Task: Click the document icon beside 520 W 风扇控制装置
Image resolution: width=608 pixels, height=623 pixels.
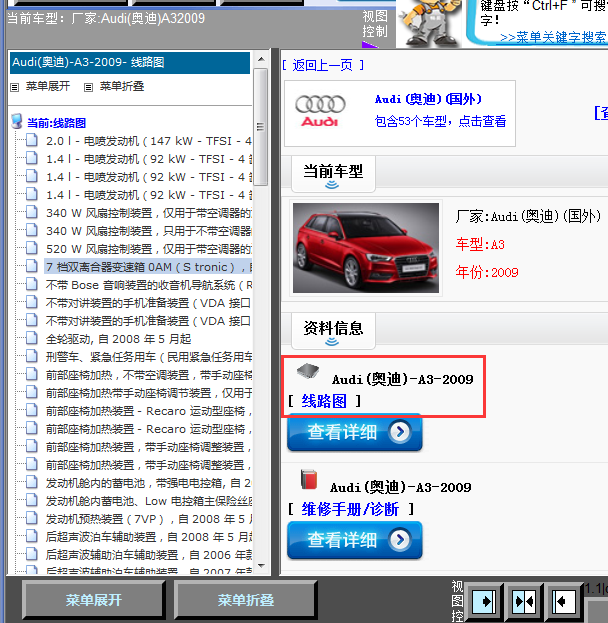Action: (x=32, y=248)
